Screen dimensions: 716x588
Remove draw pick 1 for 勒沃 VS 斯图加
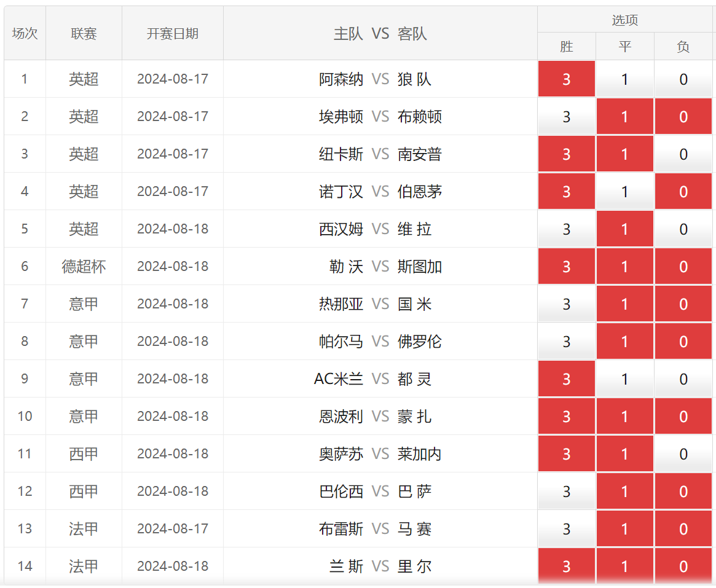coord(624,266)
